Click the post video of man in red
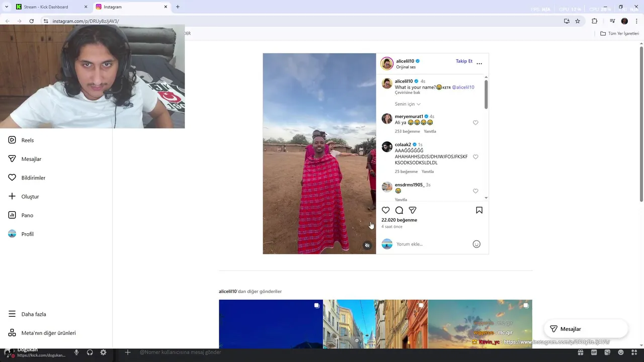644x362 pixels. 319,153
